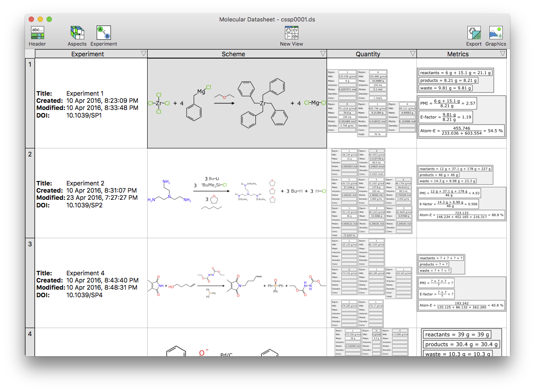535x392 pixels.
Task: Create a New View
Action: click(x=291, y=34)
